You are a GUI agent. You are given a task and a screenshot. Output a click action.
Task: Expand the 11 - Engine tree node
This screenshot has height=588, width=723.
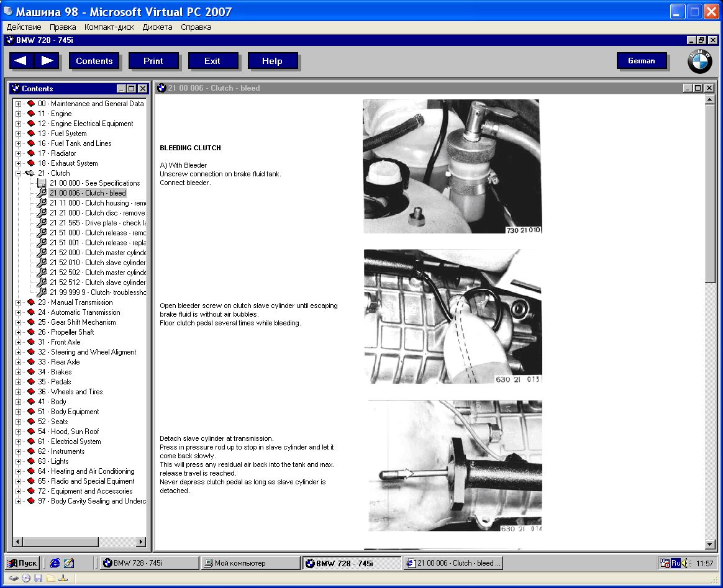click(x=19, y=114)
